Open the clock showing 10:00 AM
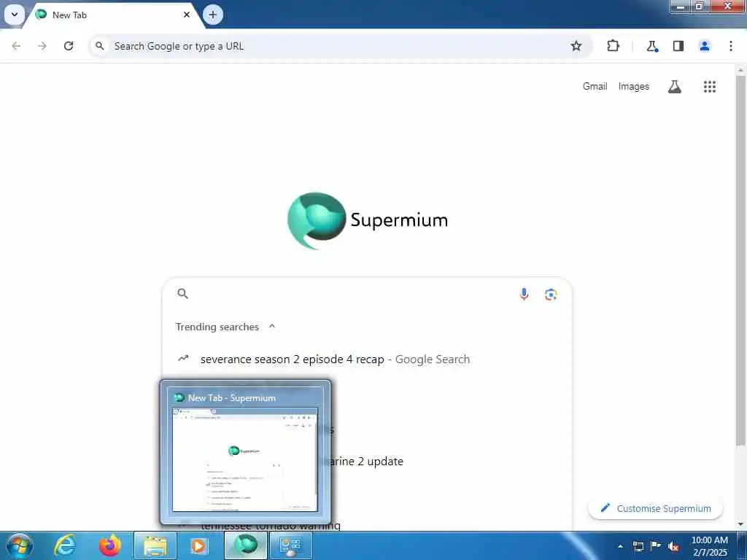The height and width of the screenshot is (560, 747). tap(709, 545)
